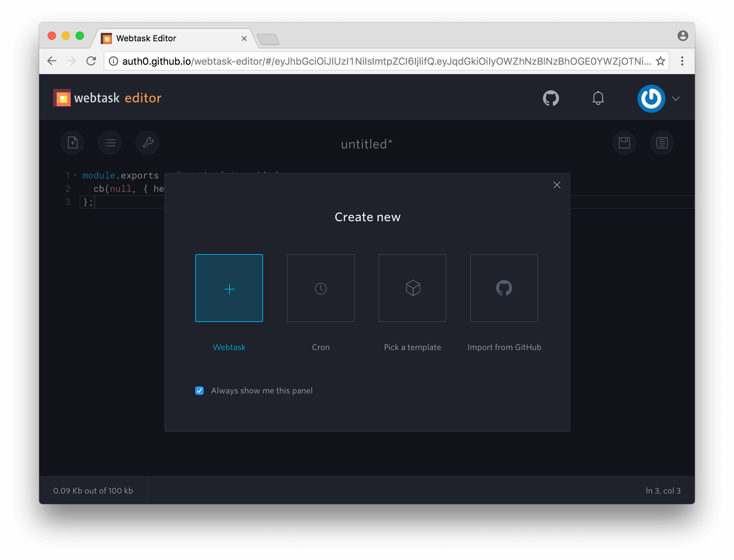Select Import from GitHub tile
734x560 pixels.
pyautogui.click(x=504, y=288)
